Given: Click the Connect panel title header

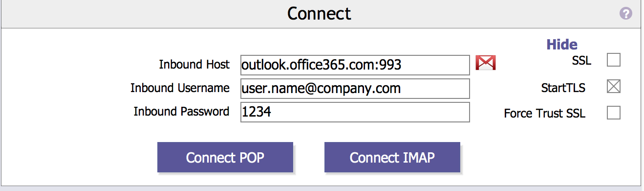Looking at the screenshot, I should (x=319, y=13).
